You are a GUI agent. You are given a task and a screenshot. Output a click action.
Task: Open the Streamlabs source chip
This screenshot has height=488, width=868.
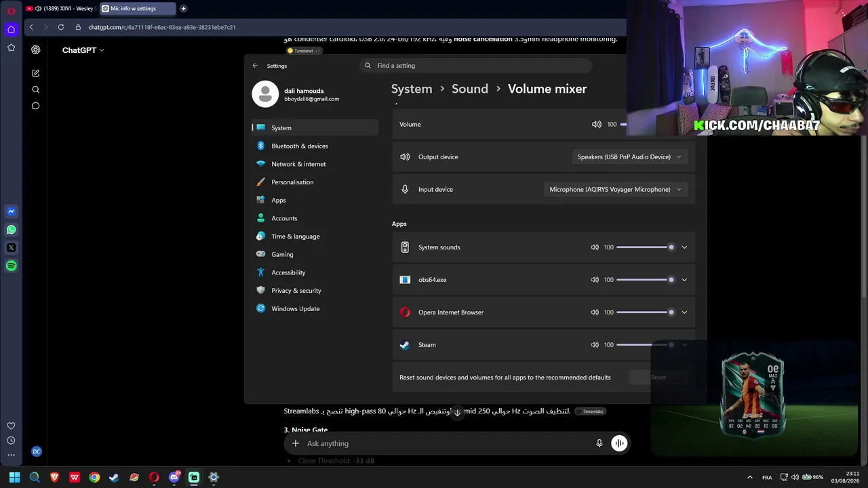590,411
